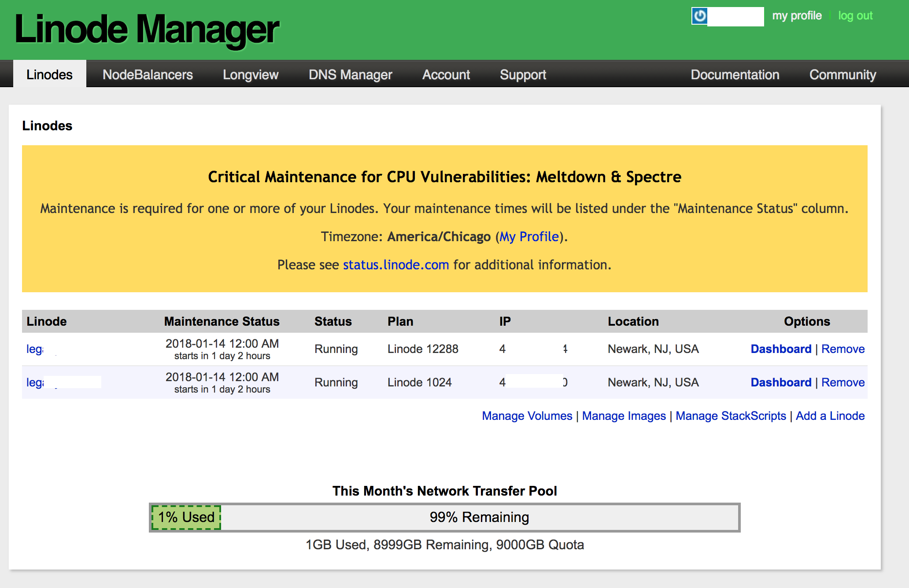Click Remove for the Linode 12288 row
The height and width of the screenshot is (588, 909).
[843, 349]
